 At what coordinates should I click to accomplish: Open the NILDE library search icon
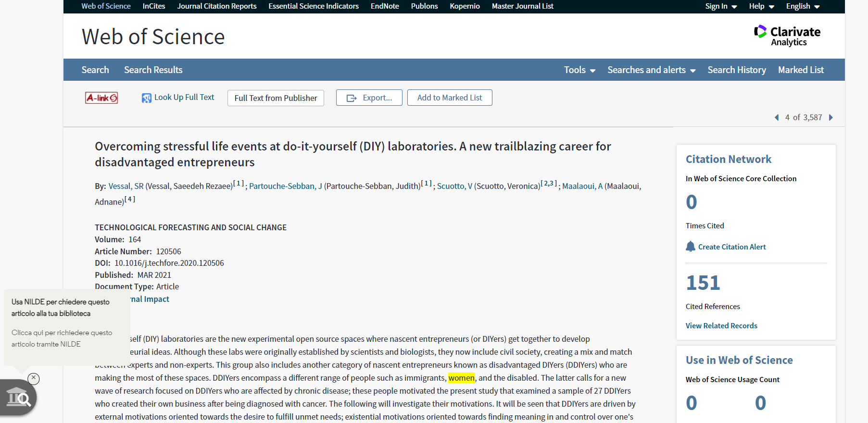point(18,398)
